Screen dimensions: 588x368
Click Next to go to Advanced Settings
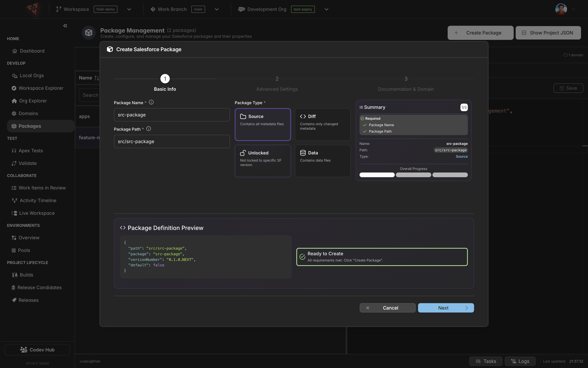(x=446, y=308)
